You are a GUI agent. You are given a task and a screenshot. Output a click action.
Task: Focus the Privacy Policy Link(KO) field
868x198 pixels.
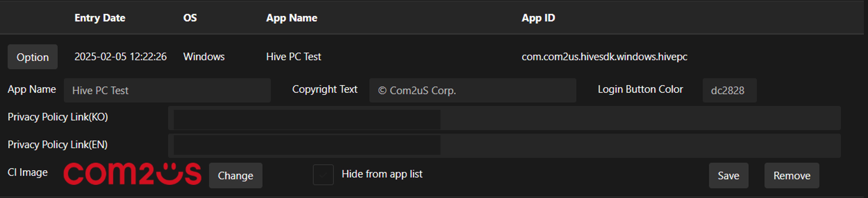click(504, 118)
